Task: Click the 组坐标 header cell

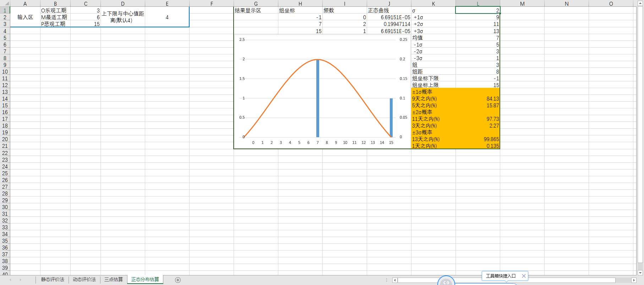Action: 300,10
